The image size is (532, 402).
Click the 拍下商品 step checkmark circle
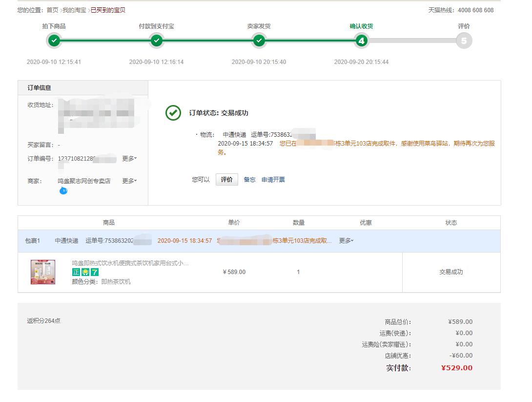[54, 41]
